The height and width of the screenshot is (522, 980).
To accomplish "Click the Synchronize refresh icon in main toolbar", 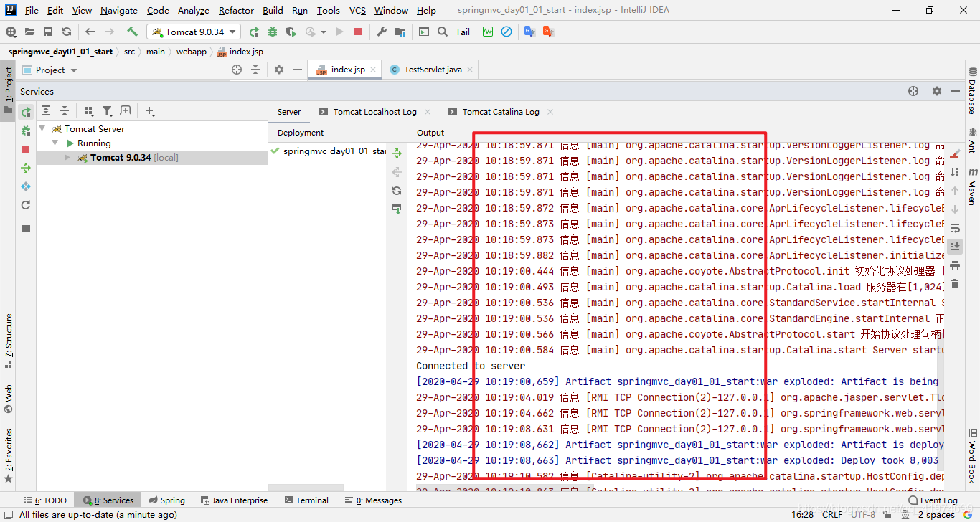I will coord(67,32).
